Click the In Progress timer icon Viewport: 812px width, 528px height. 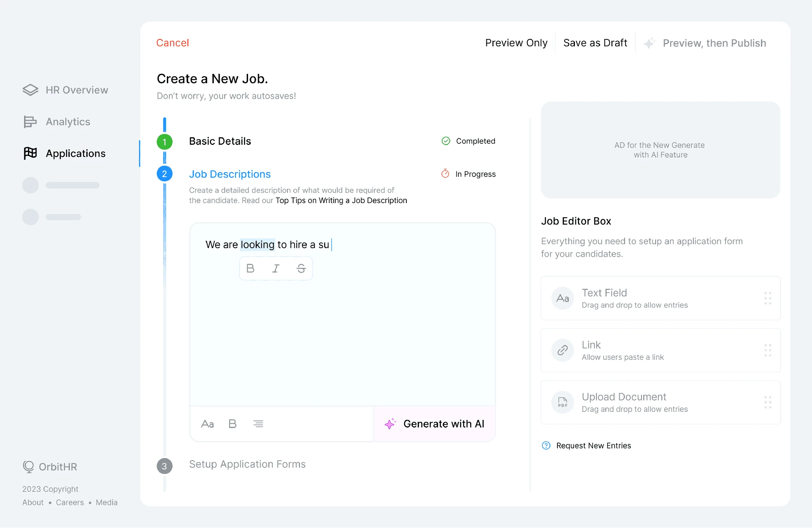(445, 174)
